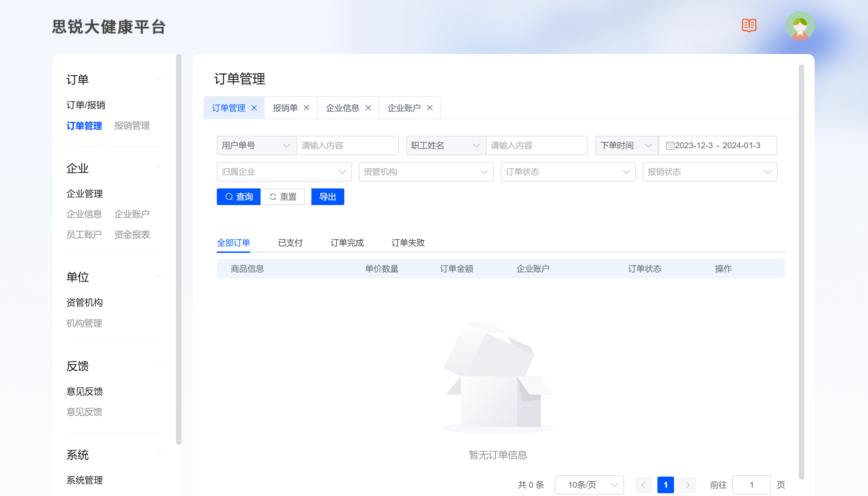
Task: Click the 订单金额 column header
Action: click(457, 269)
